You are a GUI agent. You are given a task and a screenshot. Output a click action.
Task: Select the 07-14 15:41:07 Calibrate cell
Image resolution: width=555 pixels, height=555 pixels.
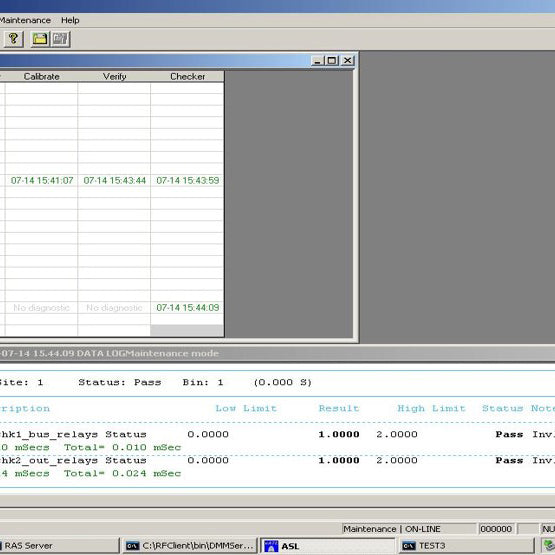coord(41,181)
